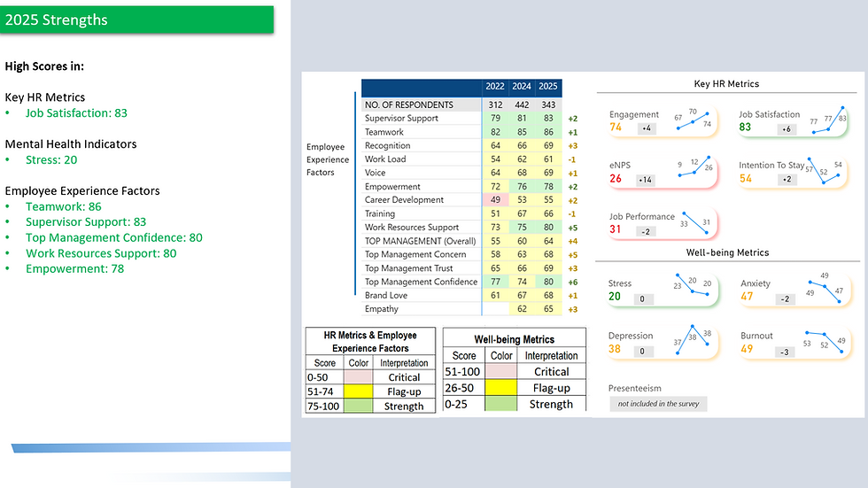Screen dimensions: 868x488
Task: Click the '75-100' score cell in HR legend
Action: [x=325, y=407]
